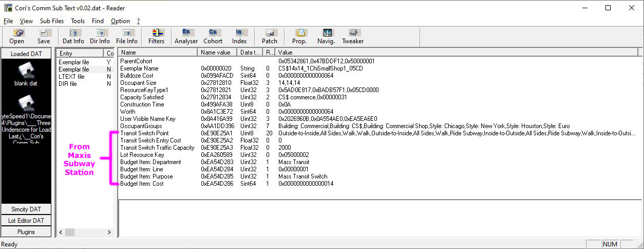Select the Transit Switch Entry Cost row
The height and width of the screenshot is (249, 644).
point(380,140)
